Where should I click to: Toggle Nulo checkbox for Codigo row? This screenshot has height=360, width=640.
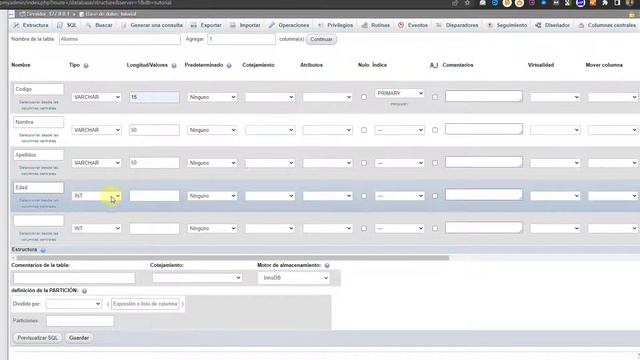(x=364, y=97)
